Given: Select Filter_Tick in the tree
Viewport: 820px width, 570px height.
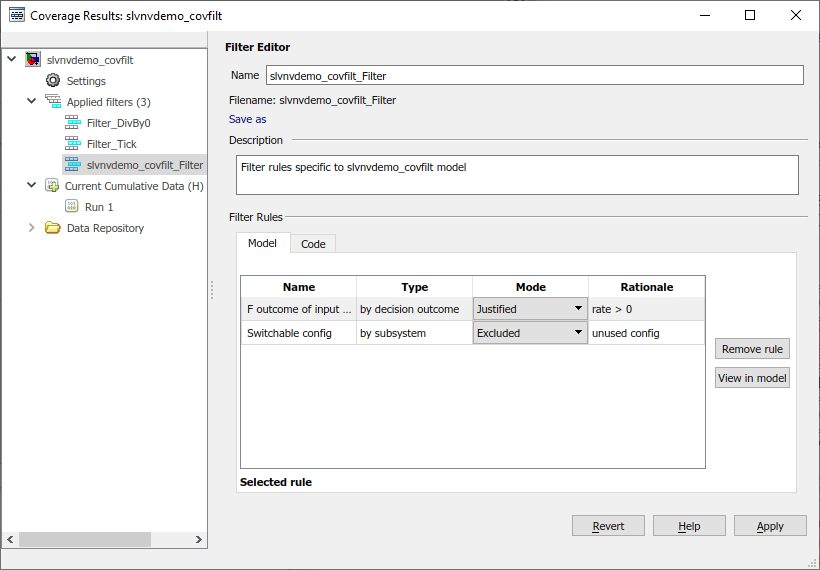Looking at the screenshot, I should (111, 144).
